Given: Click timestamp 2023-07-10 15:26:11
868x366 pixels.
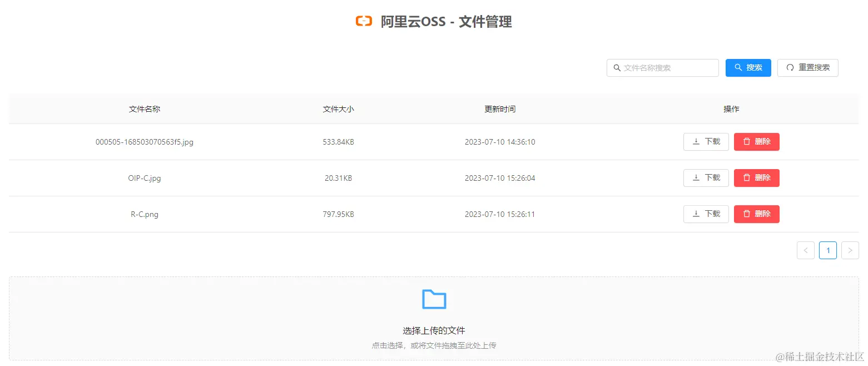Looking at the screenshot, I should click(x=500, y=214).
